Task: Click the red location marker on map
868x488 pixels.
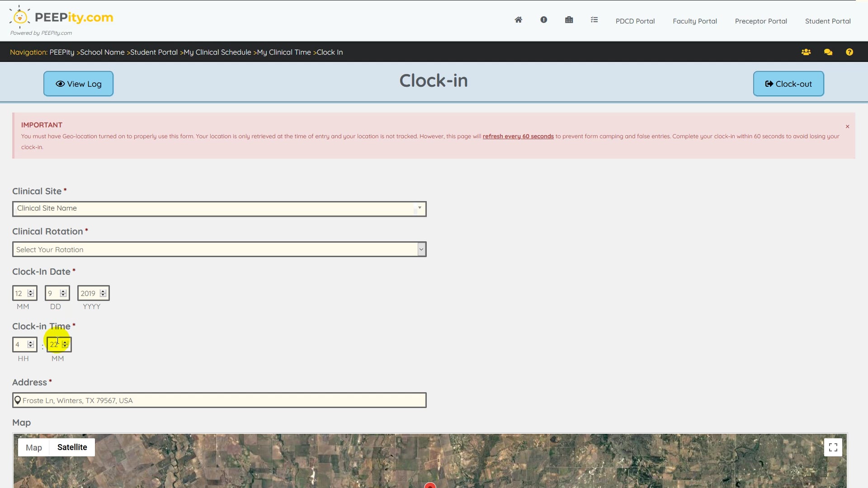Action: [430, 485]
